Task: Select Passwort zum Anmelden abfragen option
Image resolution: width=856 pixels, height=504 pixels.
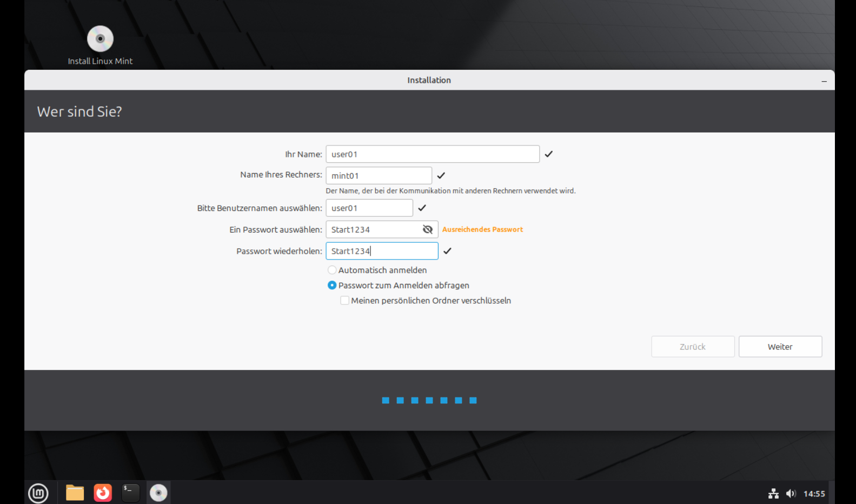Action: point(332,285)
